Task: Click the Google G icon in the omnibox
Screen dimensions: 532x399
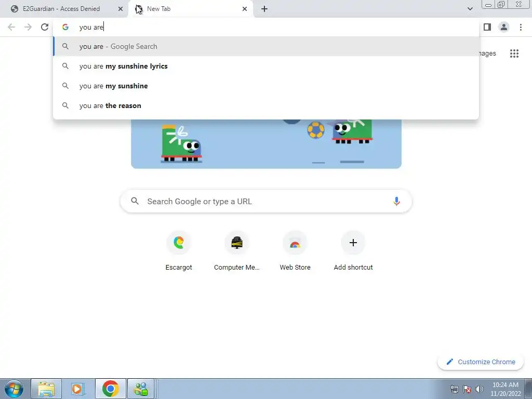Action: (x=65, y=27)
